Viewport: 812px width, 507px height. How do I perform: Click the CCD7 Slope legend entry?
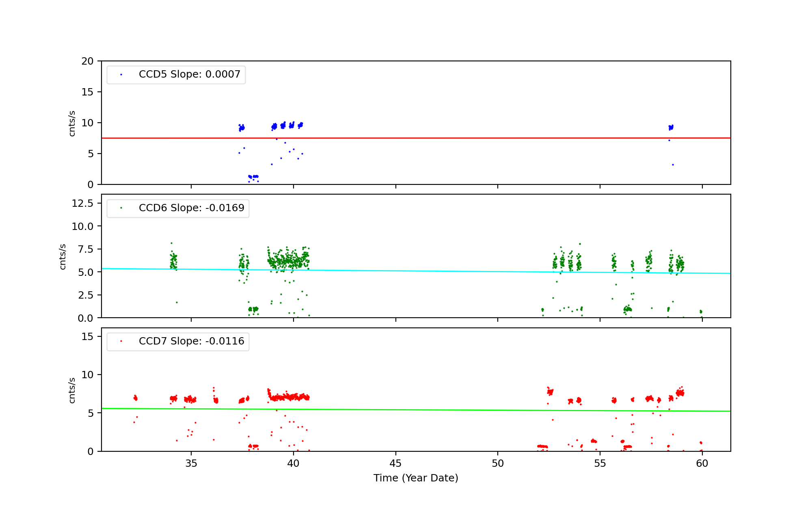(x=191, y=341)
